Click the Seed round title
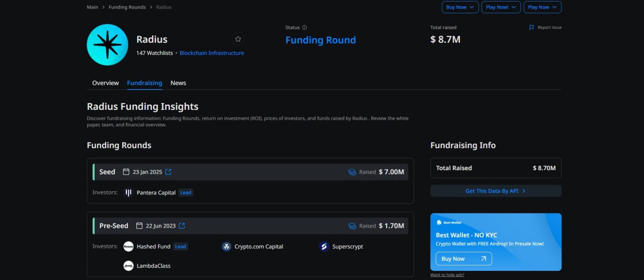 tap(107, 172)
